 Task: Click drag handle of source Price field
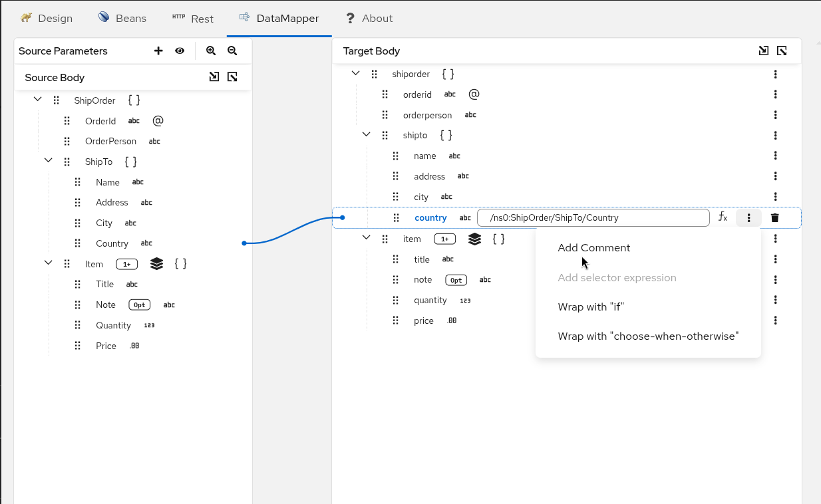click(x=78, y=346)
